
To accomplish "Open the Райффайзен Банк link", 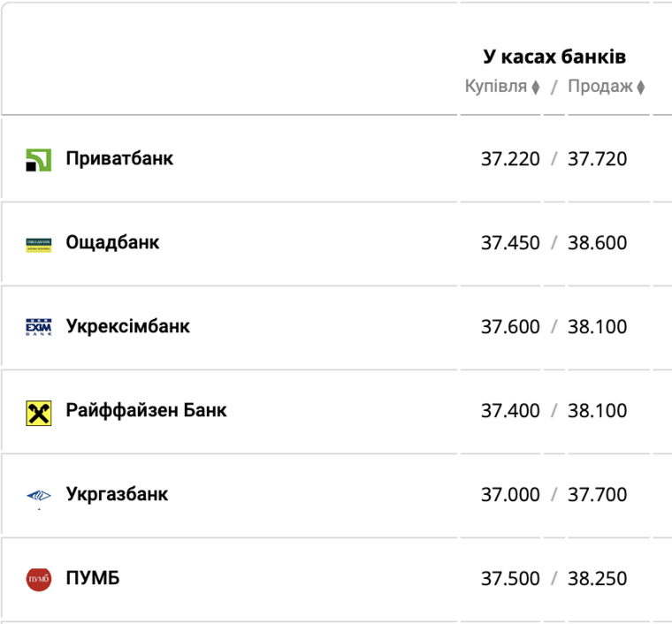I will 146,410.
